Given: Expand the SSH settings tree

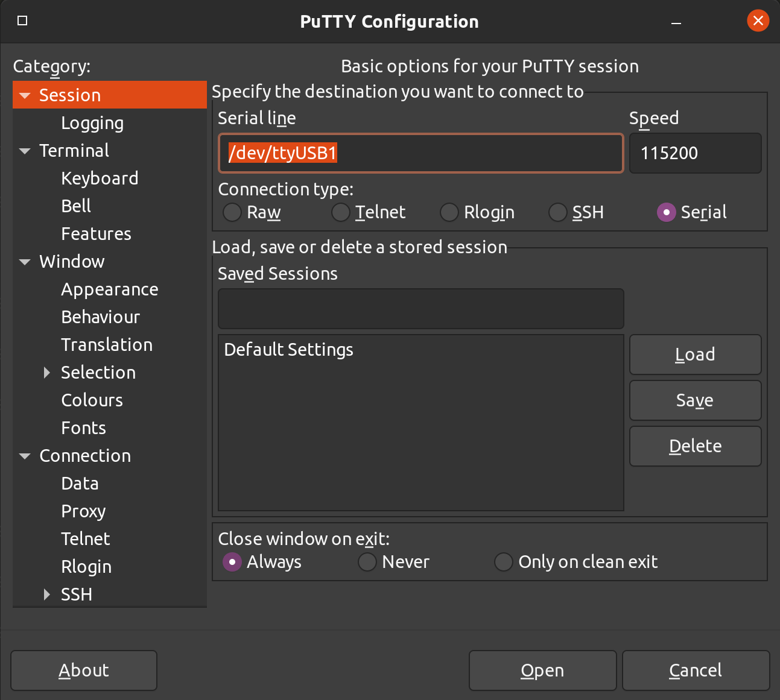Looking at the screenshot, I should 47,594.
